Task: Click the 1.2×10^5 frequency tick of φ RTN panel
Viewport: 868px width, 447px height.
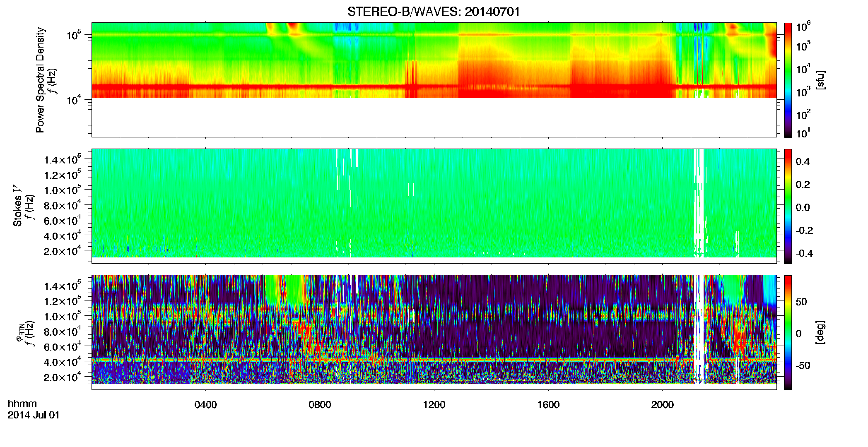Action: 63,301
